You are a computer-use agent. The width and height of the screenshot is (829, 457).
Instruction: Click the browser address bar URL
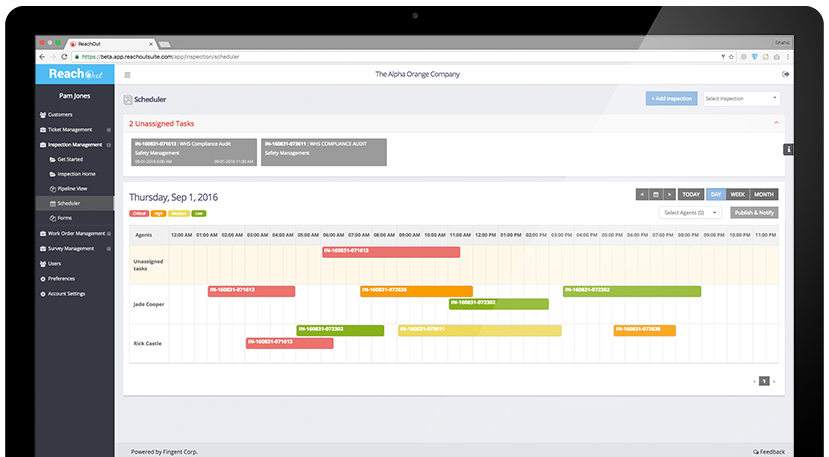coord(161,57)
